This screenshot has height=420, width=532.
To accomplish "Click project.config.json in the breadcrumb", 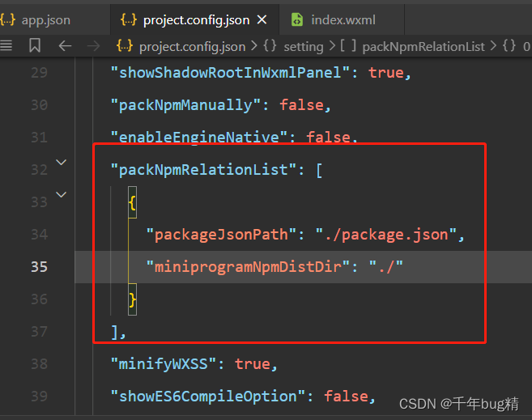I will click(x=192, y=46).
